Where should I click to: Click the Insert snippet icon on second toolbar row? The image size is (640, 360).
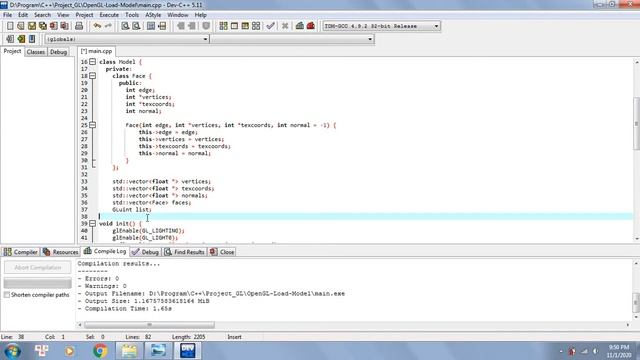10,39
